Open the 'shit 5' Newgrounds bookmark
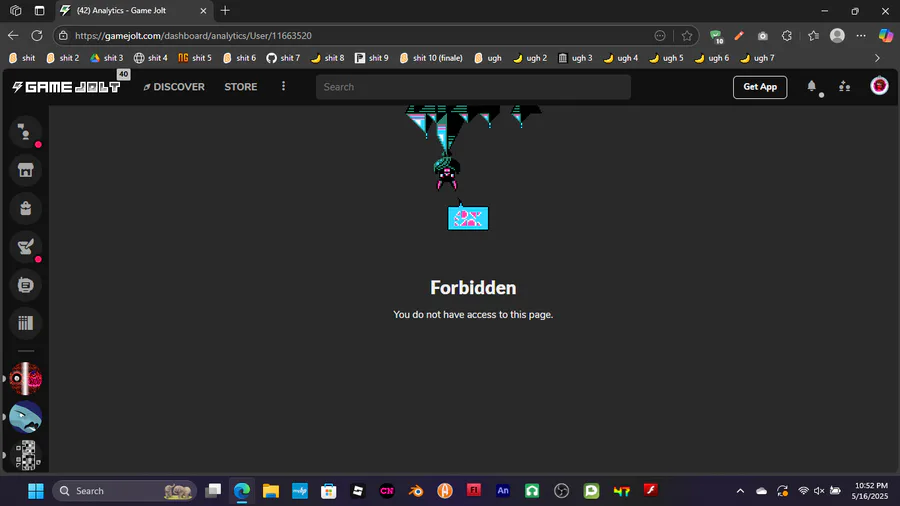 (x=194, y=58)
